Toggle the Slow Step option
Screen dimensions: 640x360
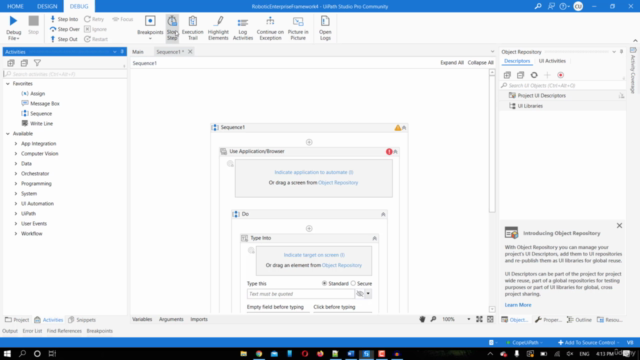(x=172, y=28)
